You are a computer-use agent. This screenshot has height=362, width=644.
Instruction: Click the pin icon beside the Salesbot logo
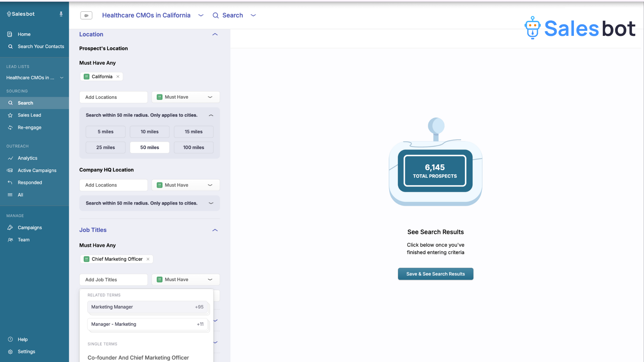click(61, 14)
